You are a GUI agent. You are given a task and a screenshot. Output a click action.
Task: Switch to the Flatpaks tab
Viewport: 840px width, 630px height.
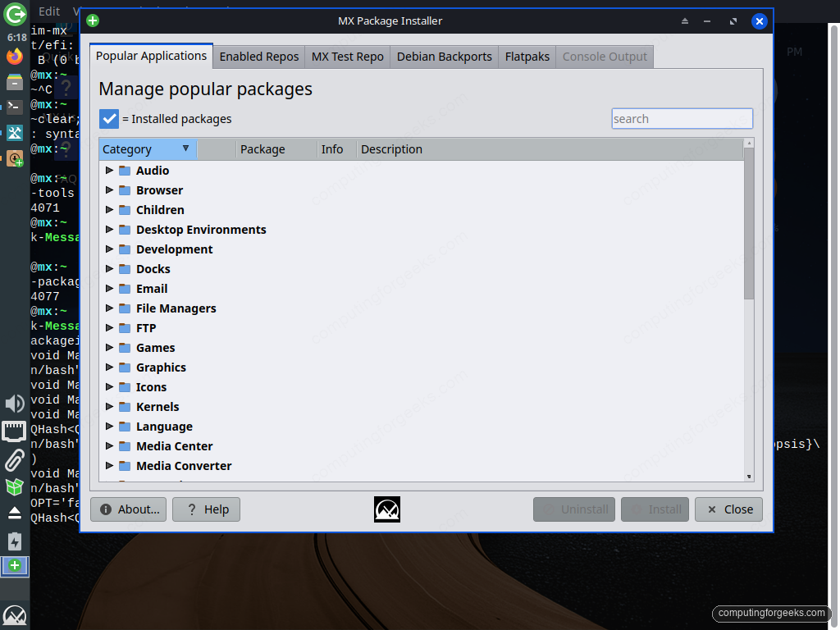pos(527,57)
